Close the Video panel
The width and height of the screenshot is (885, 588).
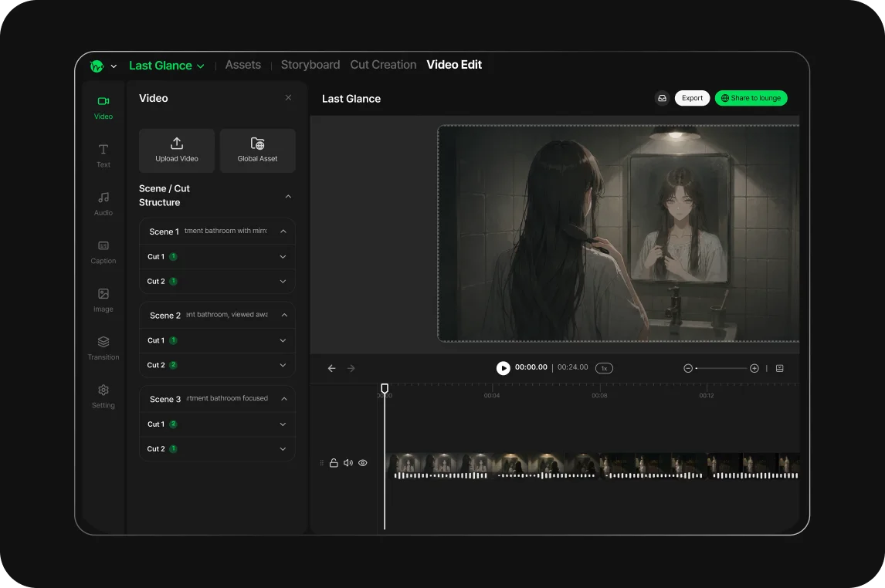click(288, 97)
